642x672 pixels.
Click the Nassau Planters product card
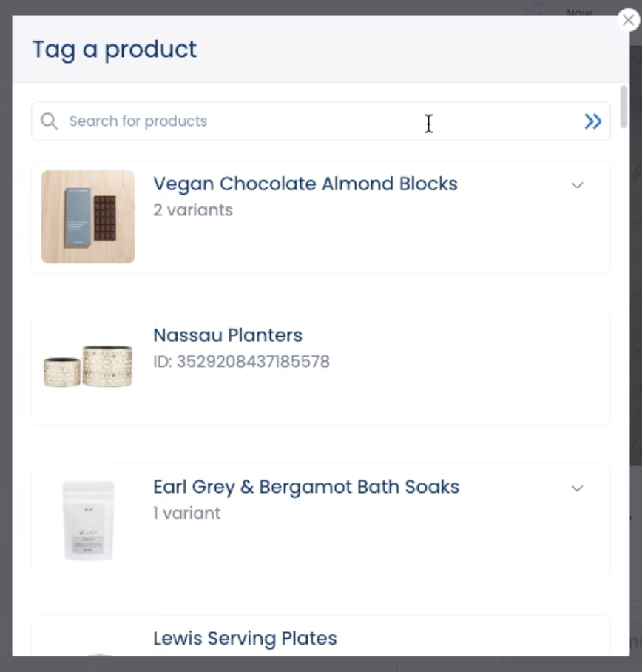321,369
